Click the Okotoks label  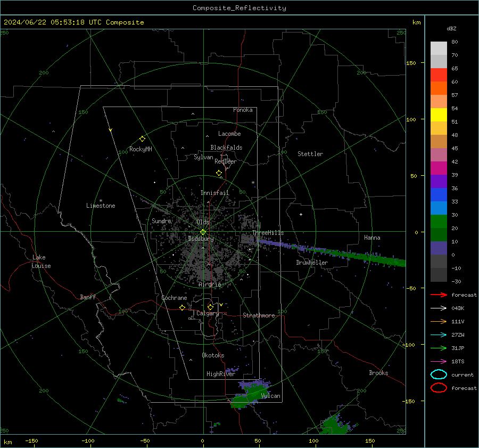[213, 355]
